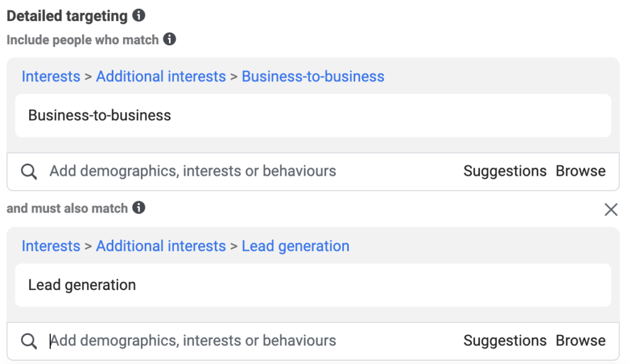
Task: Open Additional interests in Lead generation breadcrumb
Action: coord(161,246)
